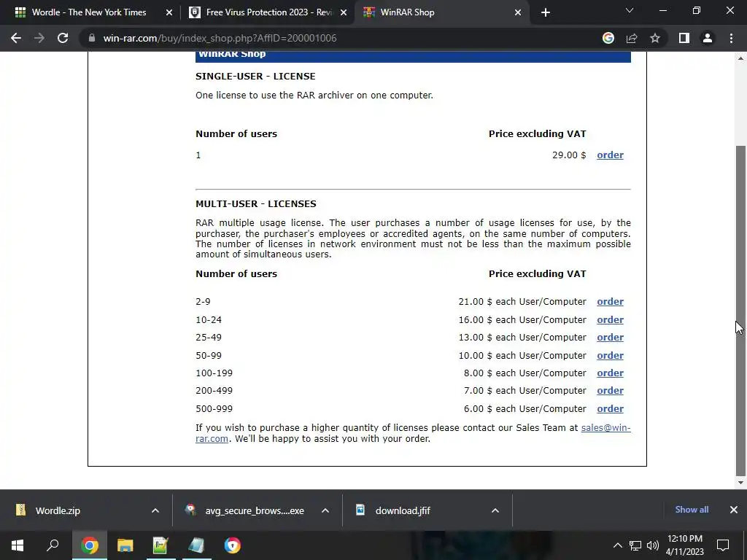
Task: Open the taskbar search icon
Action: [x=53, y=545]
